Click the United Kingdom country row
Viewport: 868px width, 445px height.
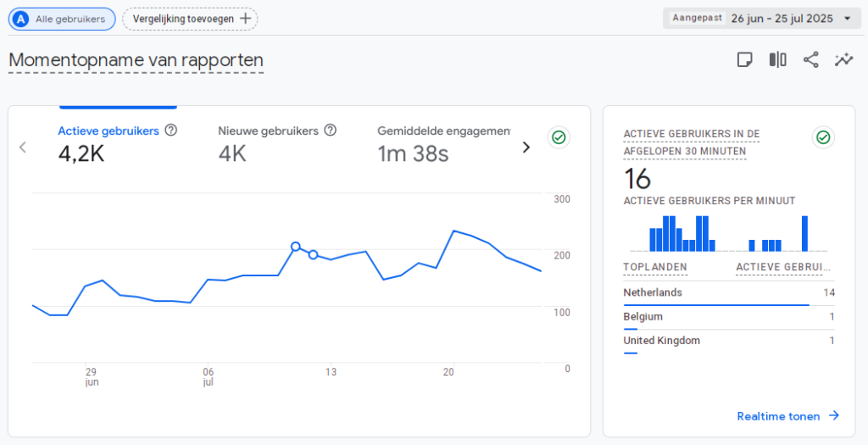click(729, 342)
